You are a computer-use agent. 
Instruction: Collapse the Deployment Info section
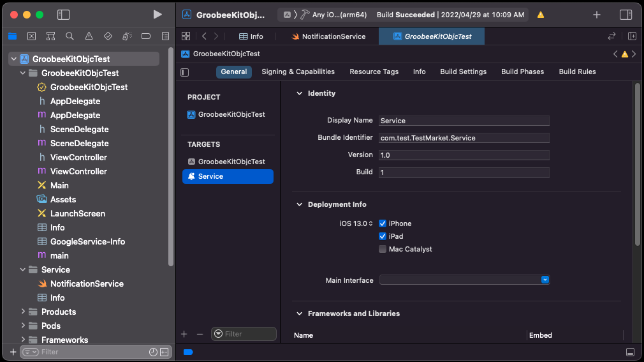pos(300,204)
